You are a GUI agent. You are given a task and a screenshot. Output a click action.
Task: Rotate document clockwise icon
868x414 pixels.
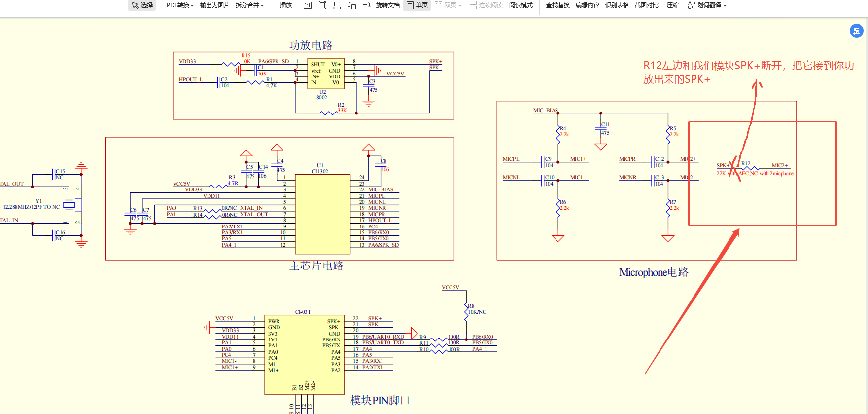pos(366,5)
